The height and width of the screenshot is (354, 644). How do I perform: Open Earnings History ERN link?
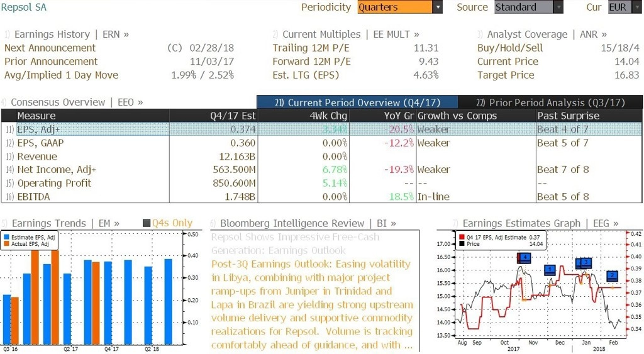pyautogui.click(x=72, y=35)
